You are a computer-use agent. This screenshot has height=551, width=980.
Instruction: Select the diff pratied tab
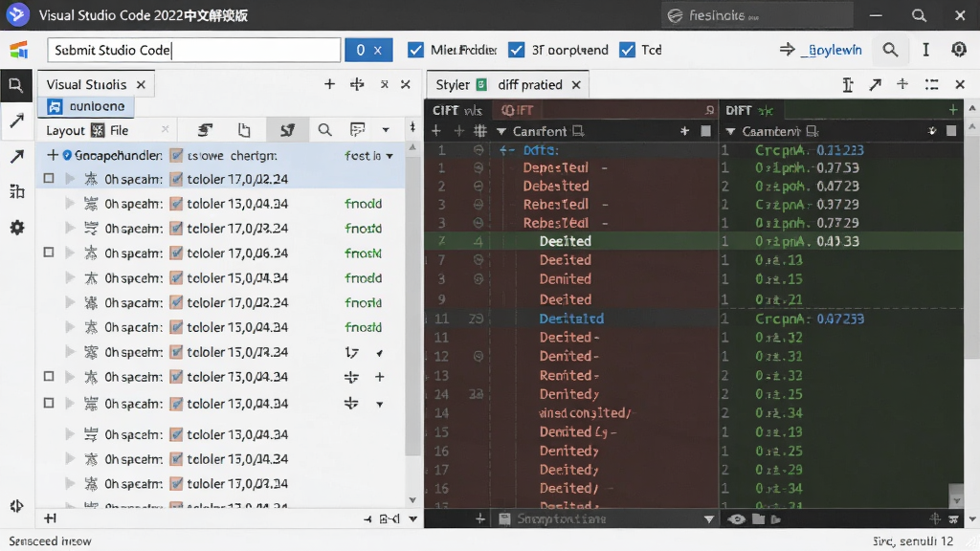pyautogui.click(x=530, y=85)
